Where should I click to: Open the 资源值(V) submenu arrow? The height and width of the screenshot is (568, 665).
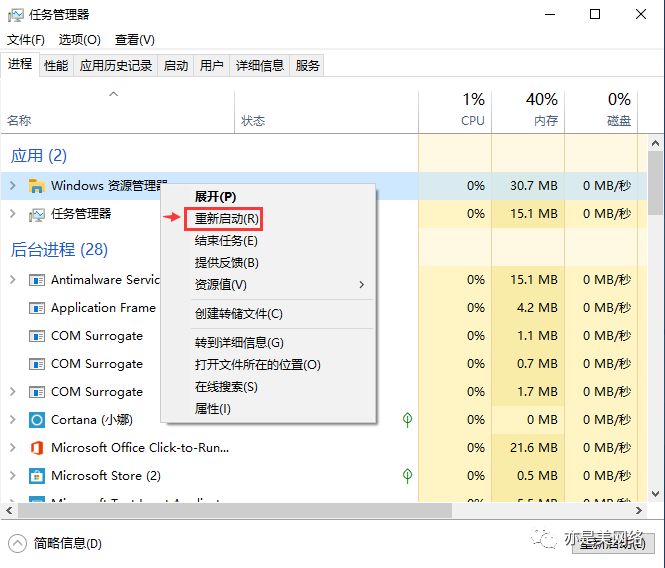point(361,285)
